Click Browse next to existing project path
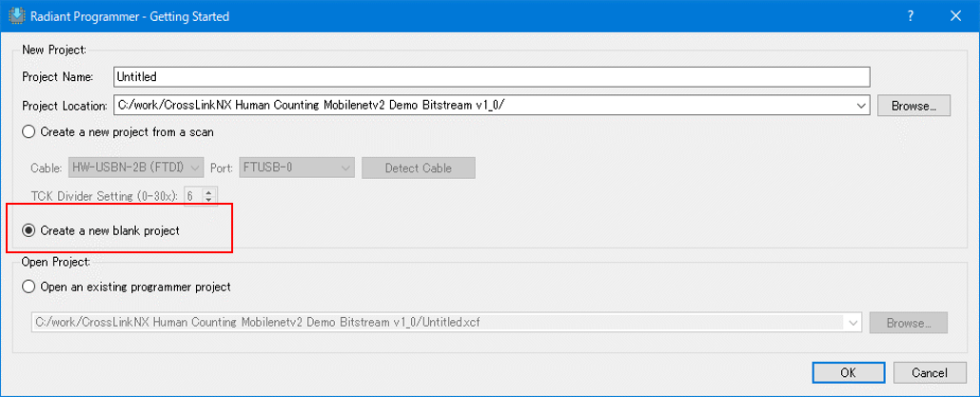 pos(910,324)
